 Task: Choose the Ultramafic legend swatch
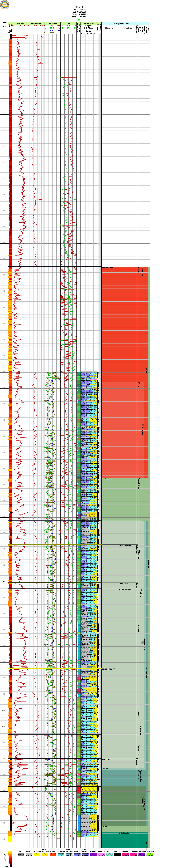coord(150,854)
